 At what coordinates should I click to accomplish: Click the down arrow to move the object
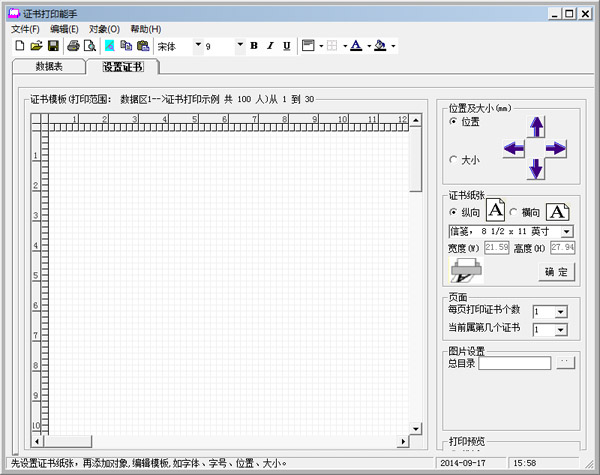pyautogui.click(x=536, y=168)
